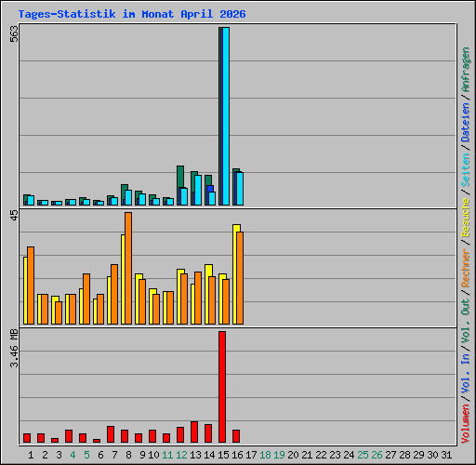Click the "Anfragen" legend word
The width and height of the screenshot is (476, 465).
(x=466, y=70)
